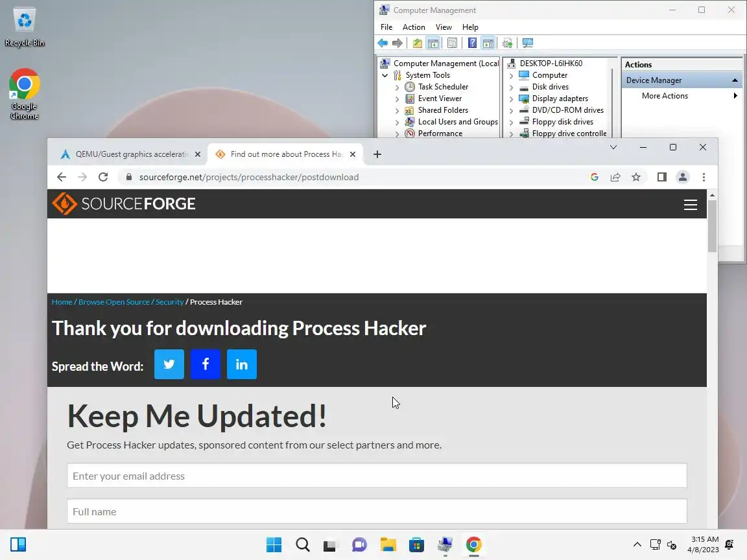This screenshot has width=747, height=560.
Task: Open the Action menu in Computer Management
Action: (x=414, y=27)
